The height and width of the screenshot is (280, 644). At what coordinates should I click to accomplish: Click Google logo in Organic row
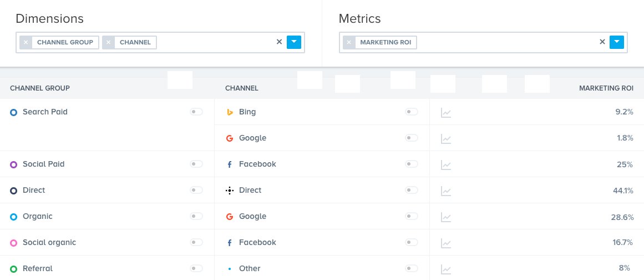tap(230, 217)
